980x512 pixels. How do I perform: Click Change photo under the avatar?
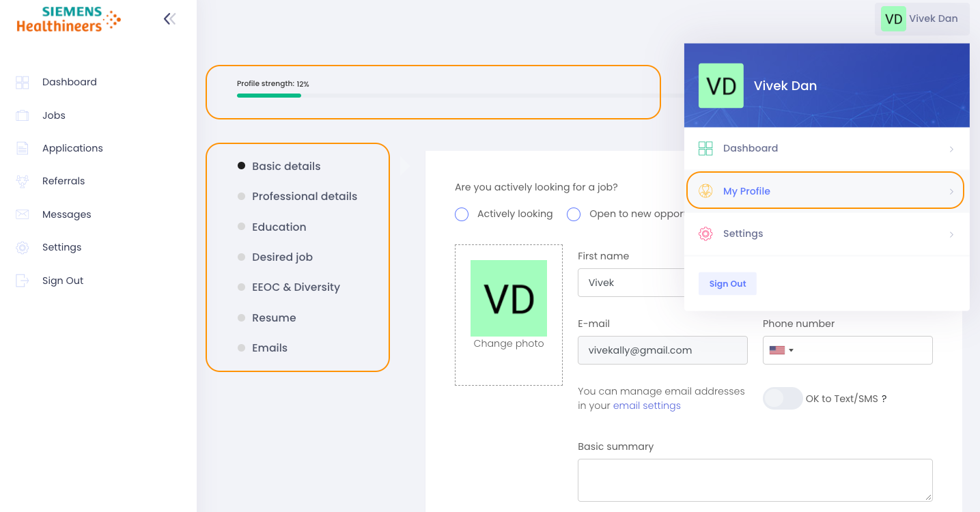509,343
